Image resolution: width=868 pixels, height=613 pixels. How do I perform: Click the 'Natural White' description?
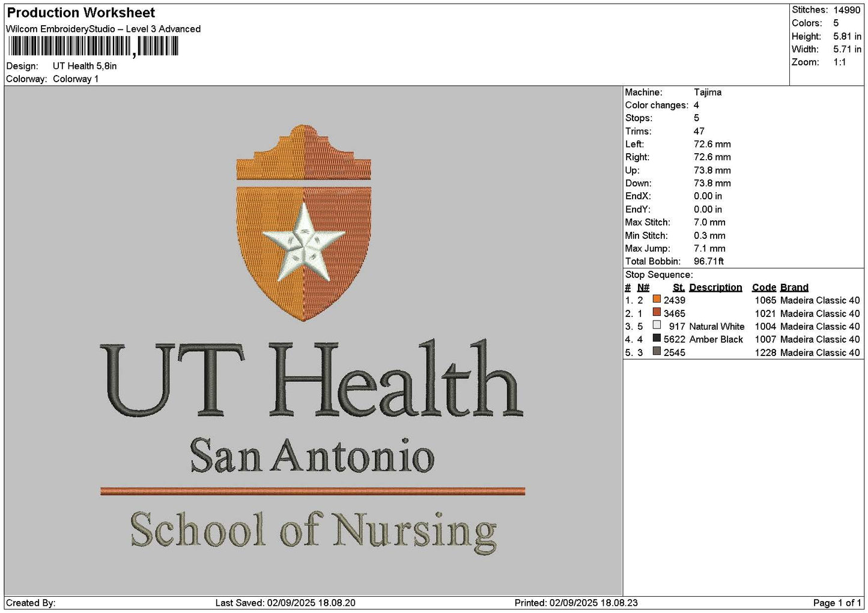click(x=717, y=327)
